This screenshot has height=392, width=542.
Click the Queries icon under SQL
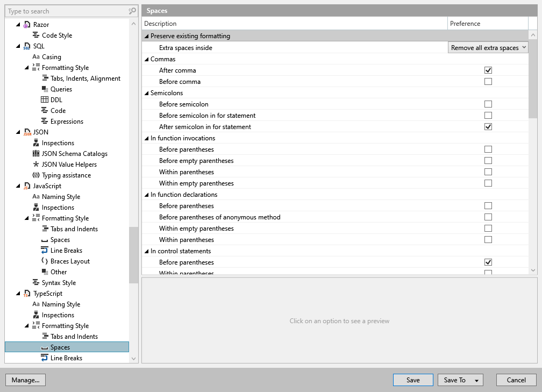click(45, 89)
